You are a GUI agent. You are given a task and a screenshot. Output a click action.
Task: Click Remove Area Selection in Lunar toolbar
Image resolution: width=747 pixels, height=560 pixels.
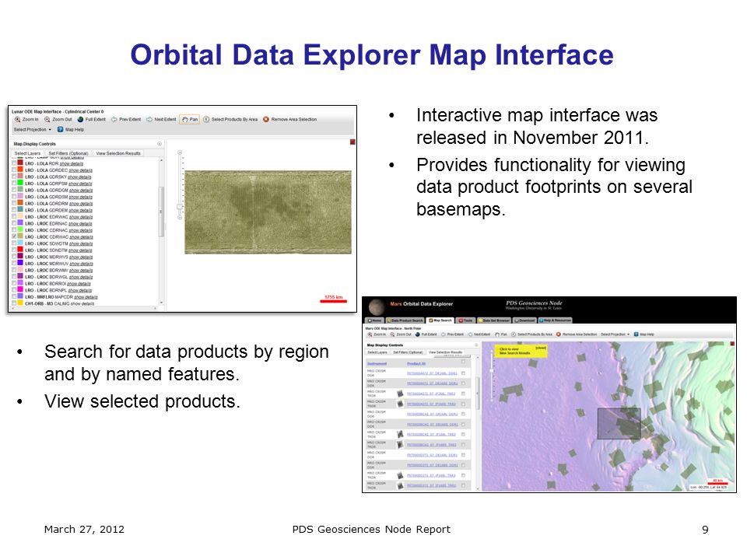(x=289, y=120)
